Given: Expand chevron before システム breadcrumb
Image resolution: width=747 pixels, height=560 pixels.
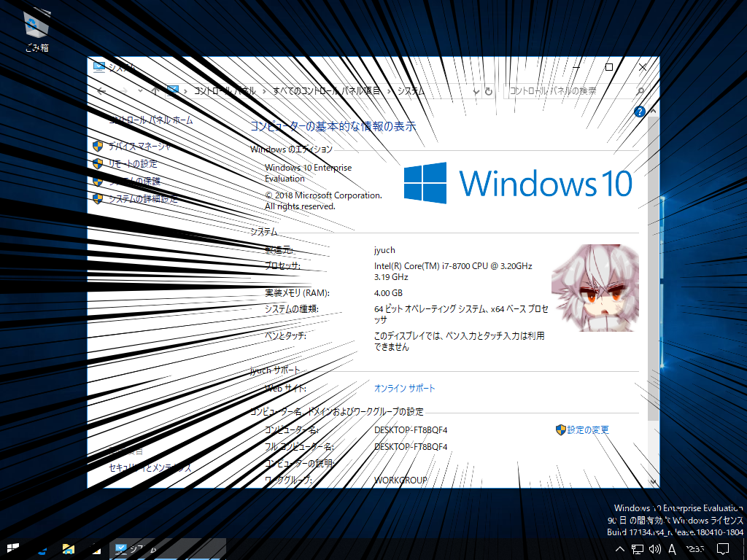Looking at the screenshot, I should [x=389, y=91].
